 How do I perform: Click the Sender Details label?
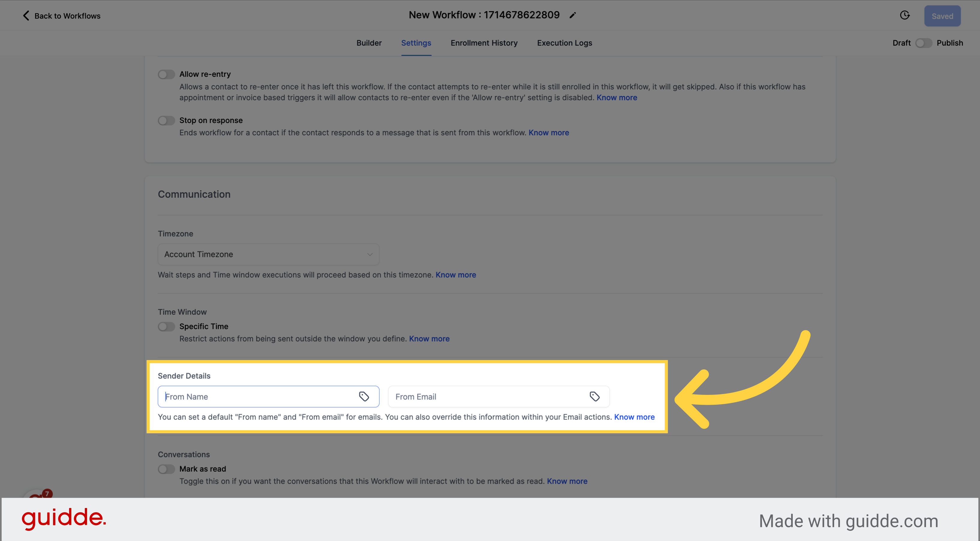point(184,376)
